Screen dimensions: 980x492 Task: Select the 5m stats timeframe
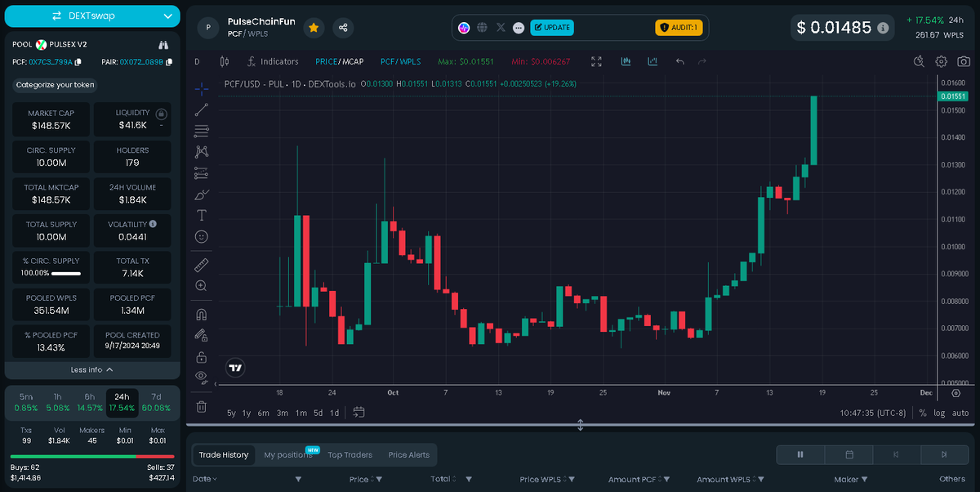pos(26,401)
